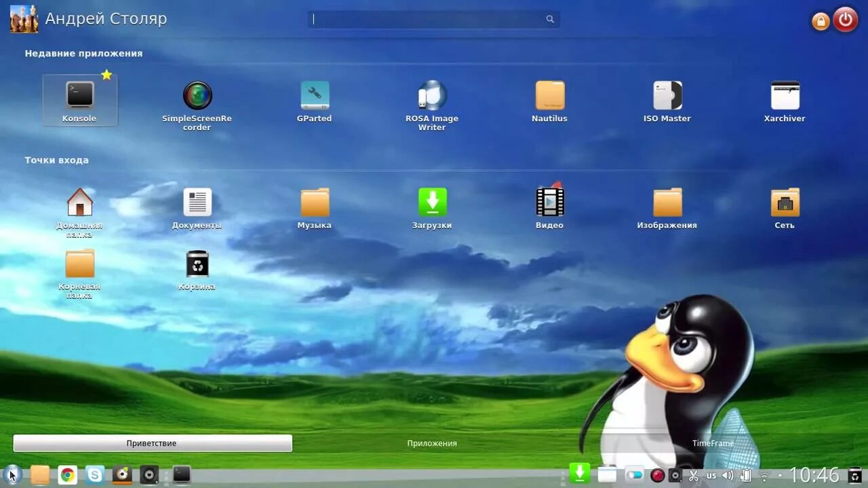This screenshot has width=868, height=488.
Task: Open the volume speaker control
Action: [728, 476]
